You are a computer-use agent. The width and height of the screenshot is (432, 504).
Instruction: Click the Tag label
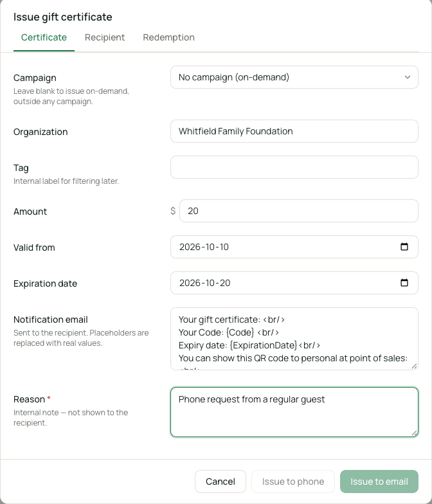pyautogui.click(x=21, y=168)
